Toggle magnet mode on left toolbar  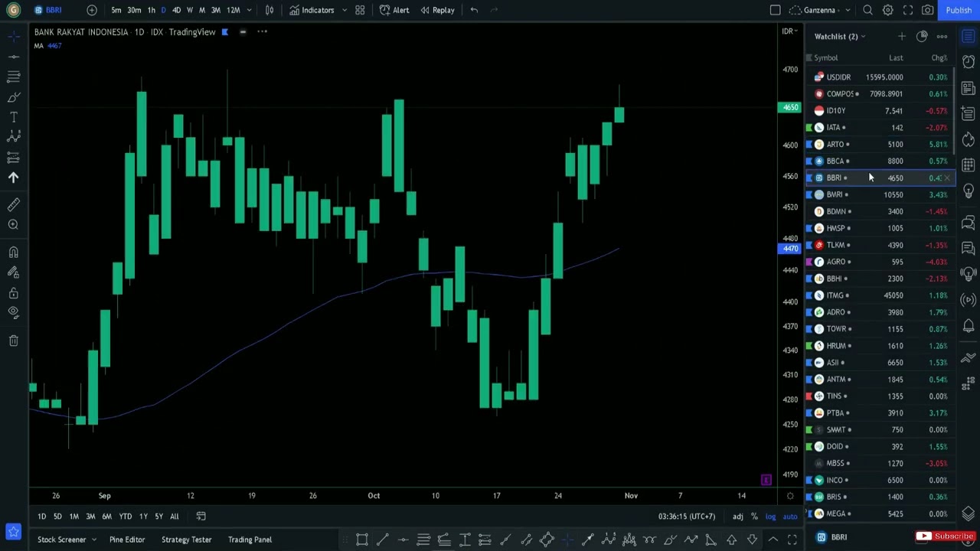13,252
